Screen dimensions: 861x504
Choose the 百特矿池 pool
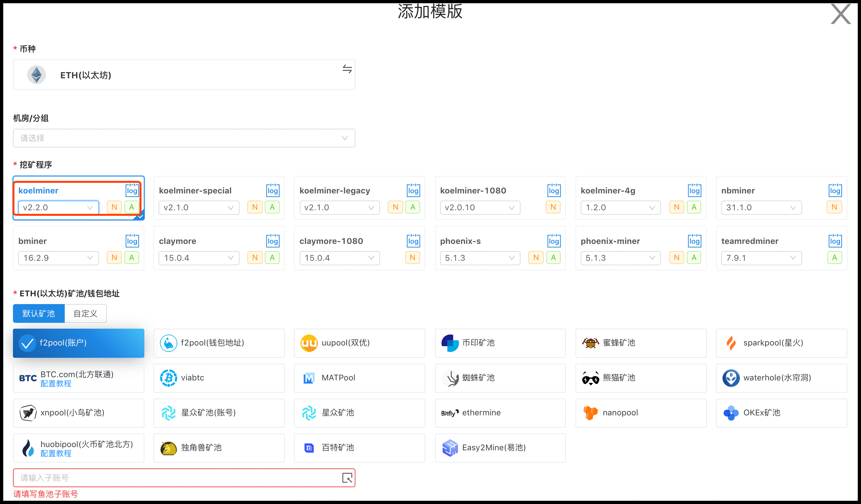click(359, 448)
